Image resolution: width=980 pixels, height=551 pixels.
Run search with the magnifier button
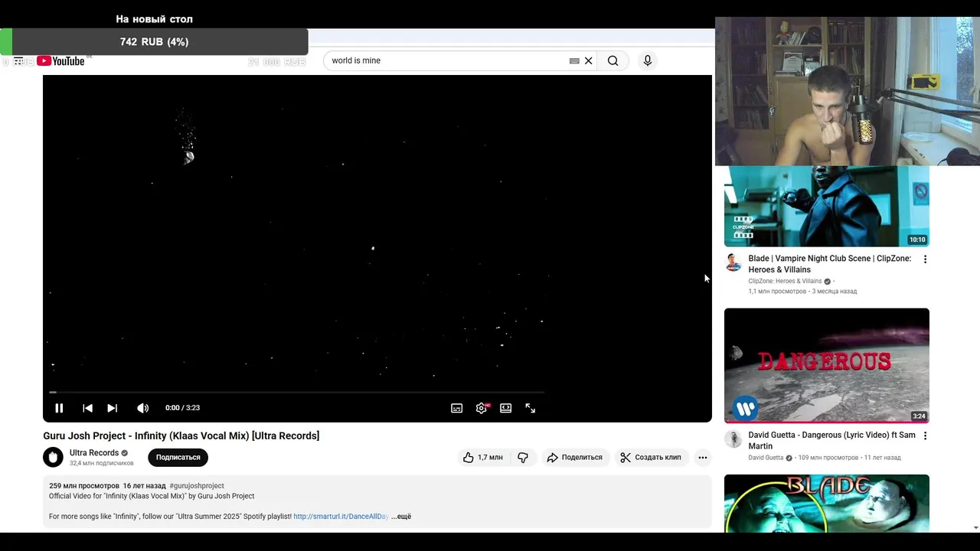613,60
